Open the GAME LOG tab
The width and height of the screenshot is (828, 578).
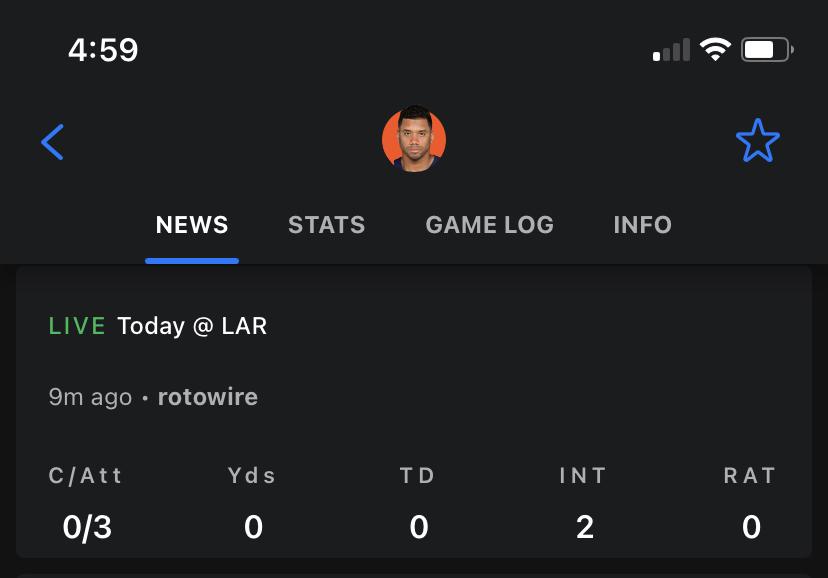click(x=489, y=225)
